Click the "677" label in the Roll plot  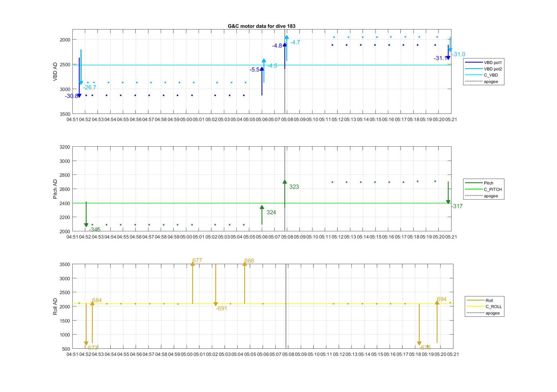point(197,260)
